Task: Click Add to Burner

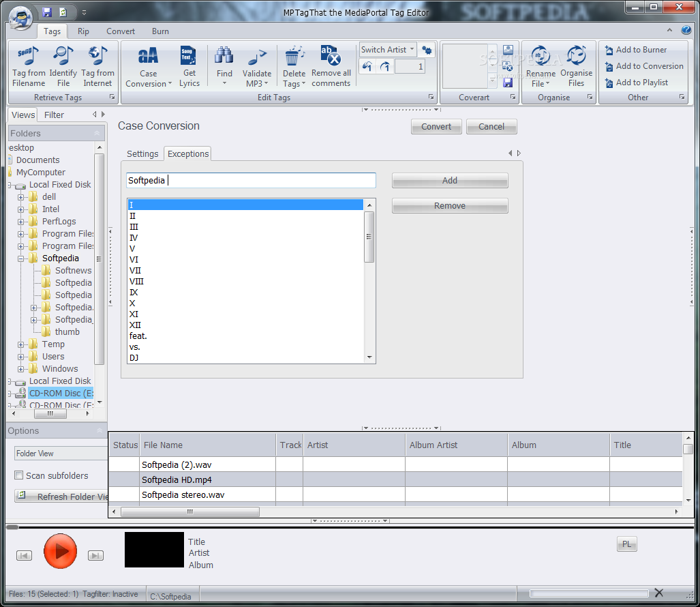Action: tap(636, 50)
